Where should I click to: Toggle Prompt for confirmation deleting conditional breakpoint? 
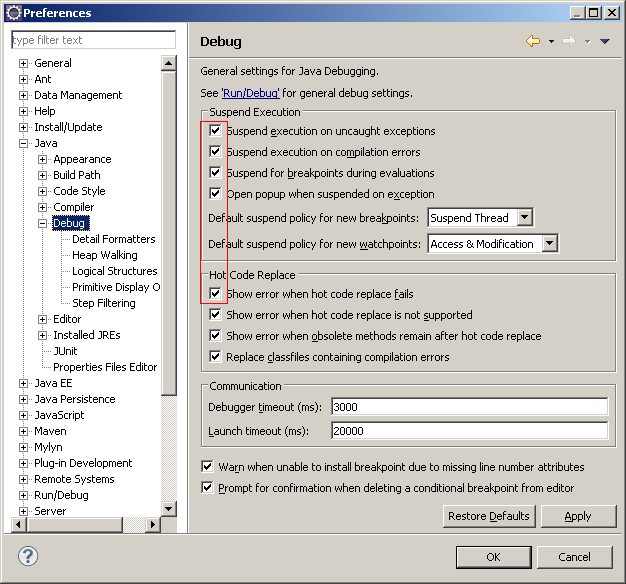pos(207,487)
